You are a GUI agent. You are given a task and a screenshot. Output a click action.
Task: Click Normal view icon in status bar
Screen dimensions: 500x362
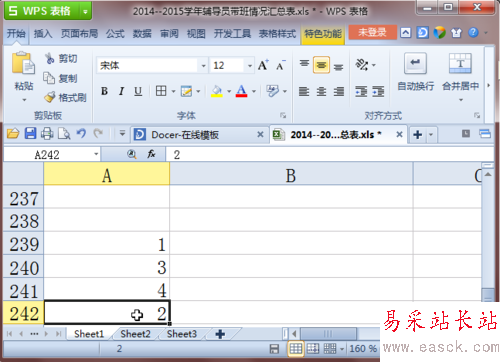pyautogui.click(x=296, y=349)
